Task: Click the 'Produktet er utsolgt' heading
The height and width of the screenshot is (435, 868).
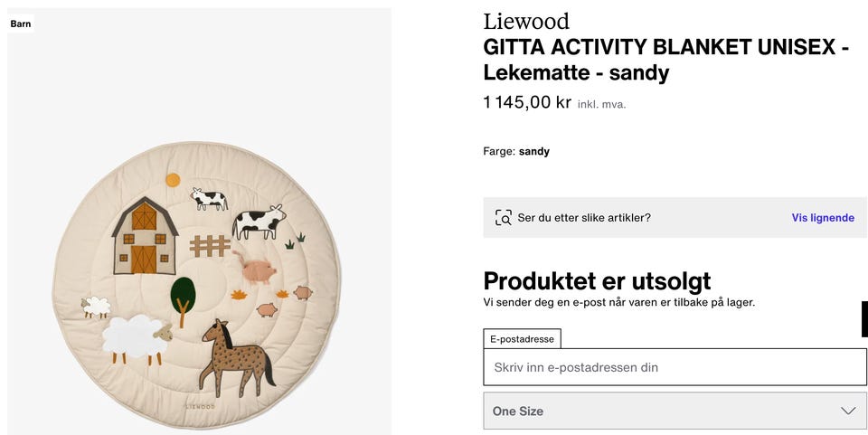Action: click(x=597, y=280)
